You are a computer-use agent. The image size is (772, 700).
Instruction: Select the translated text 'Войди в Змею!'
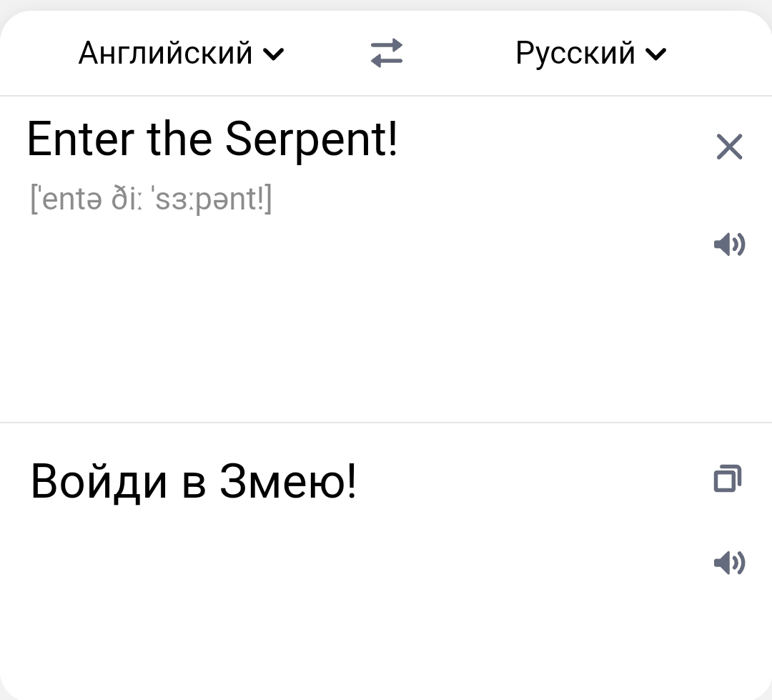(x=193, y=482)
